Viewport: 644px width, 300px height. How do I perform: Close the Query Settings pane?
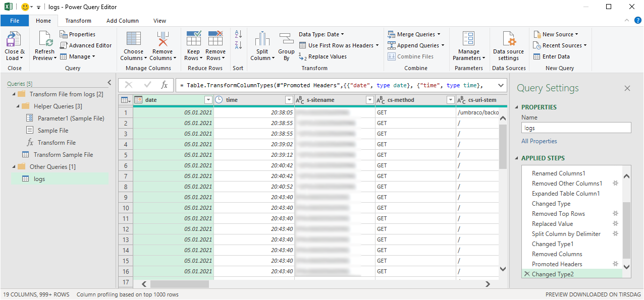(627, 88)
